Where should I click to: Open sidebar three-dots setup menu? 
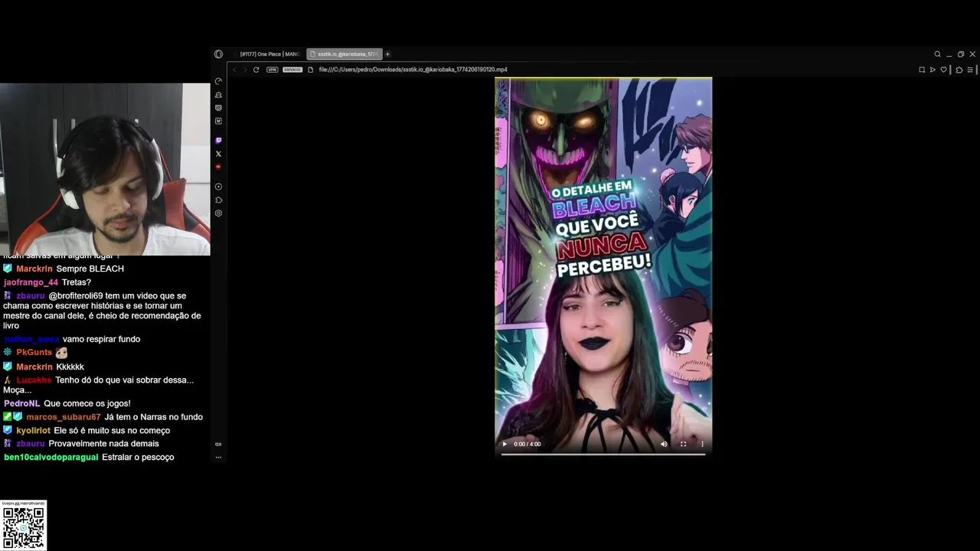[x=218, y=458]
